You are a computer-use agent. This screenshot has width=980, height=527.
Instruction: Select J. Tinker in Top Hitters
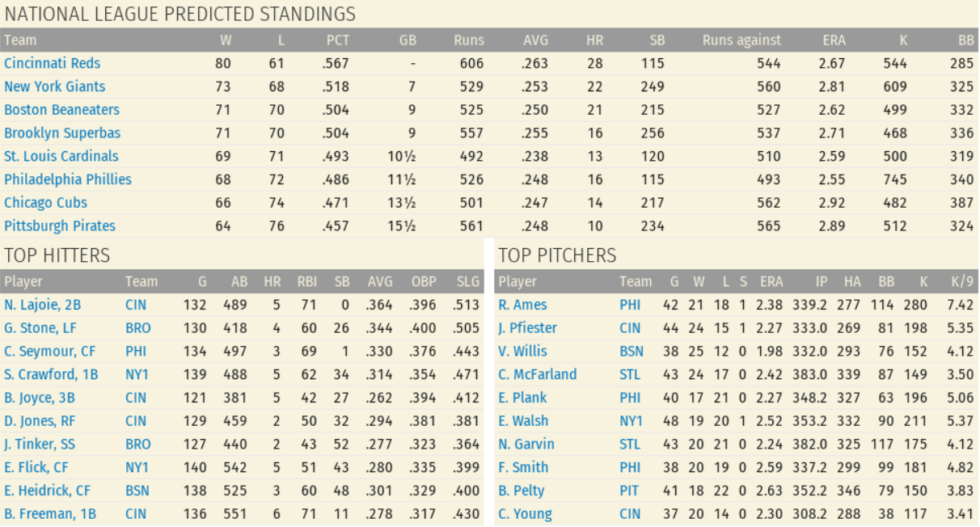(40, 445)
